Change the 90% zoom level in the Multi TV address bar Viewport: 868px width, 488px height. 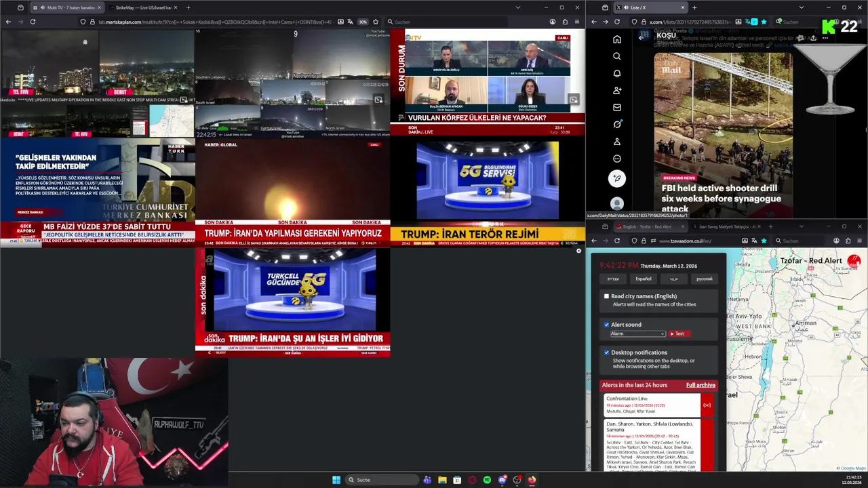pos(363,22)
